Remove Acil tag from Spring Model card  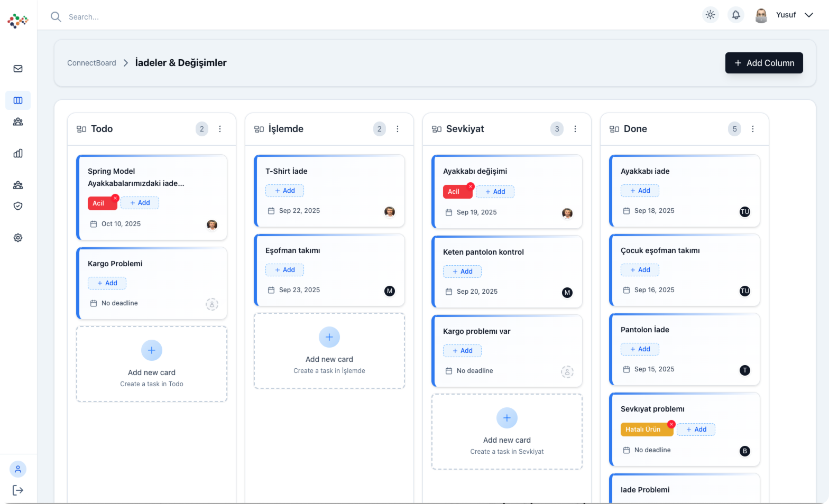click(x=115, y=198)
